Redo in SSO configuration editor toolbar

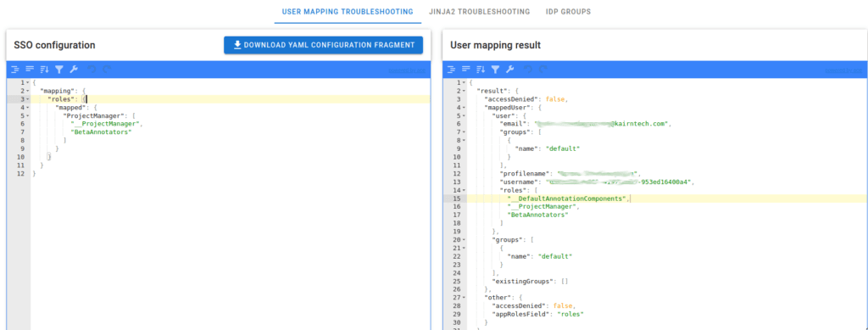pos(107,70)
